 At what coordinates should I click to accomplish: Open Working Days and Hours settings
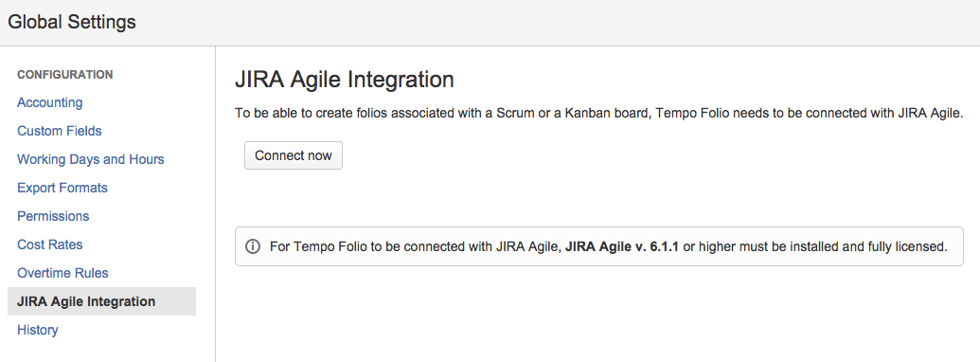click(91, 159)
